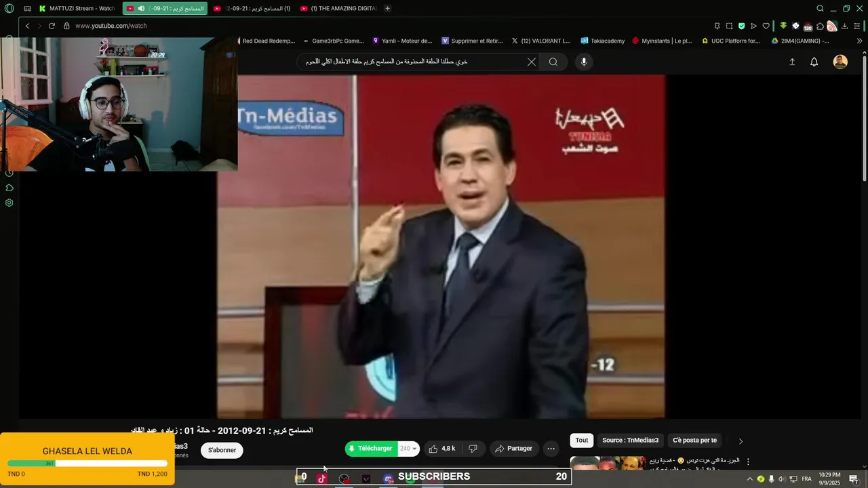Dislike the video thumbs down

click(x=473, y=449)
